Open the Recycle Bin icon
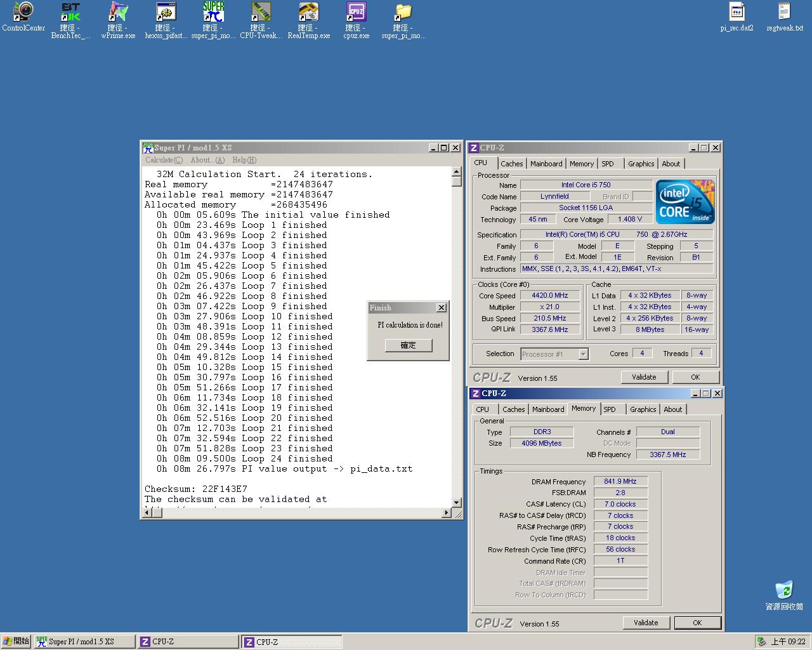This screenshot has height=650, width=812. [x=784, y=590]
